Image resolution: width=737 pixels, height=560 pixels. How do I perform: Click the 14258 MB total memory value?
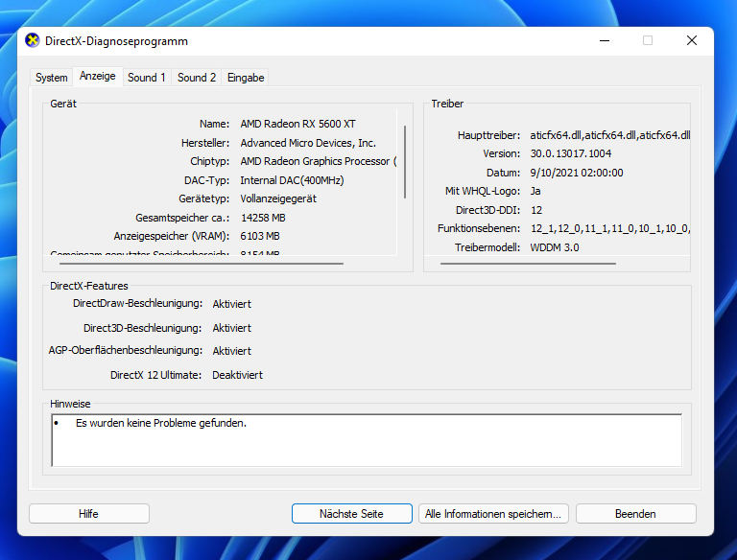point(263,218)
